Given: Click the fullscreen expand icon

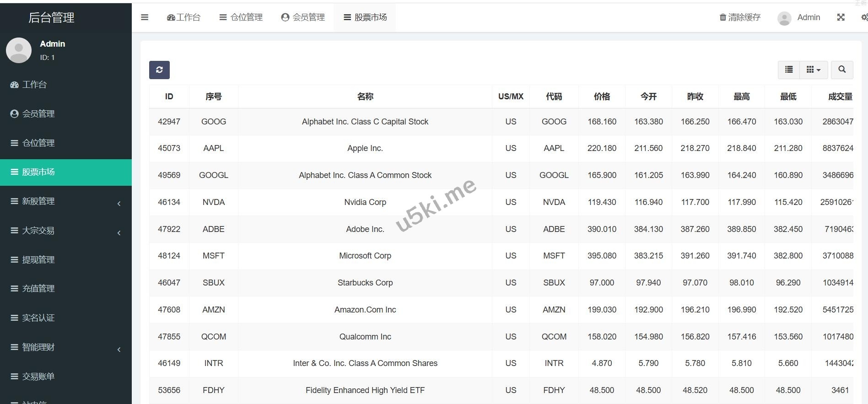Looking at the screenshot, I should [841, 17].
